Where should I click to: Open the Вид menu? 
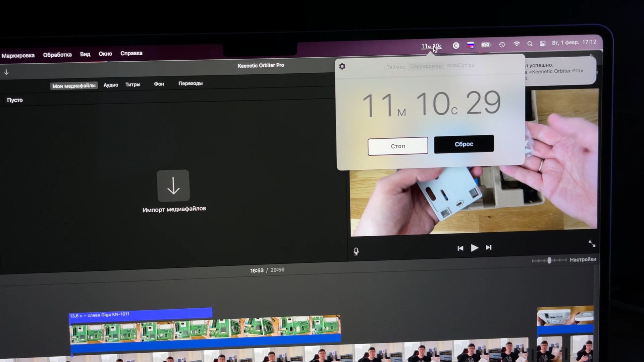[85, 54]
